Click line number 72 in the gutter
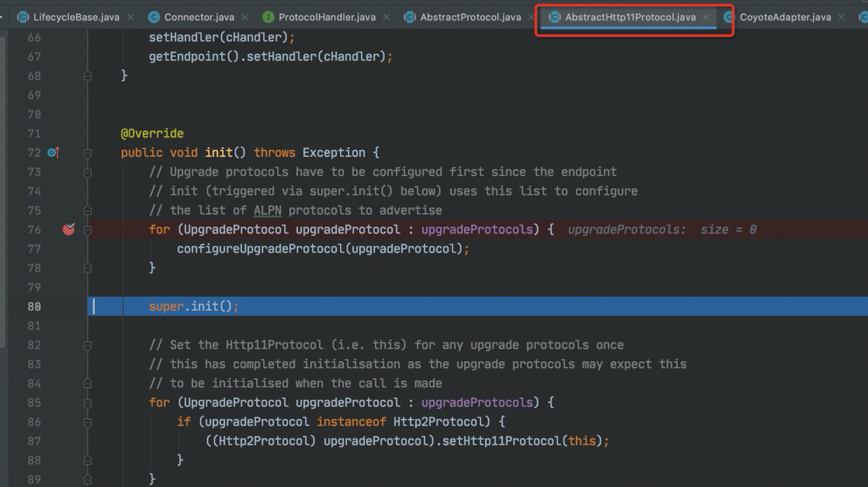This screenshot has height=487, width=868. pyautogui.click(x=34, y=153)
